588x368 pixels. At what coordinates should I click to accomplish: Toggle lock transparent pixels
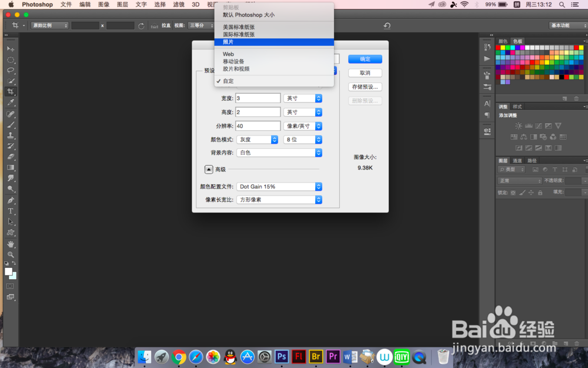(x=513, y=193)
